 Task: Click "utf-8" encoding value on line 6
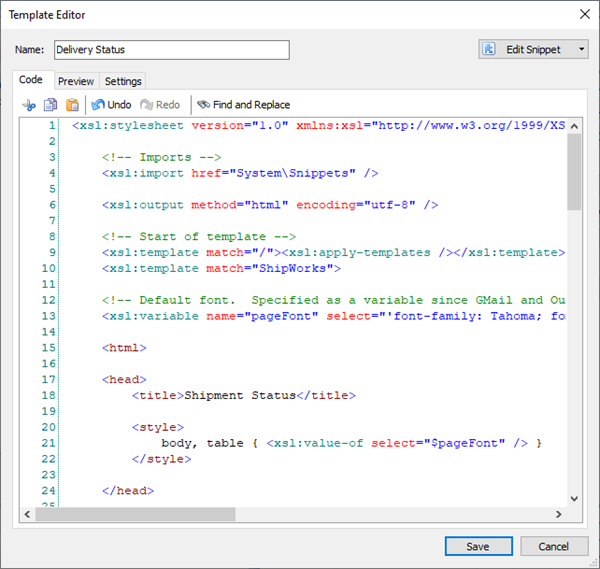click(390, 205)
